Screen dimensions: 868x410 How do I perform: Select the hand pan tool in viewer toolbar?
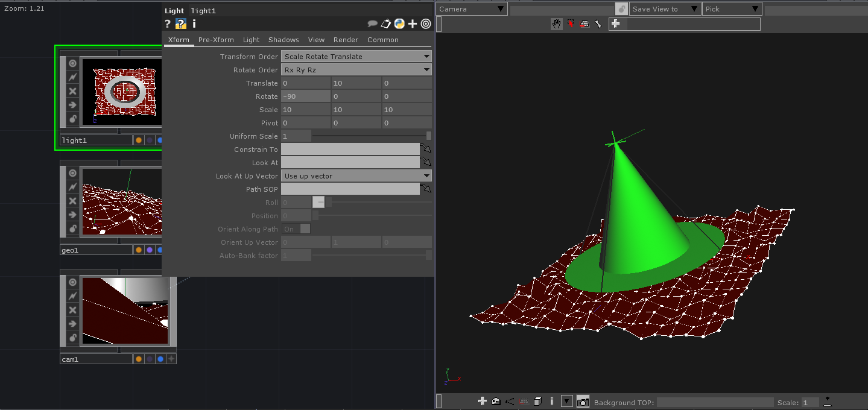556,24
